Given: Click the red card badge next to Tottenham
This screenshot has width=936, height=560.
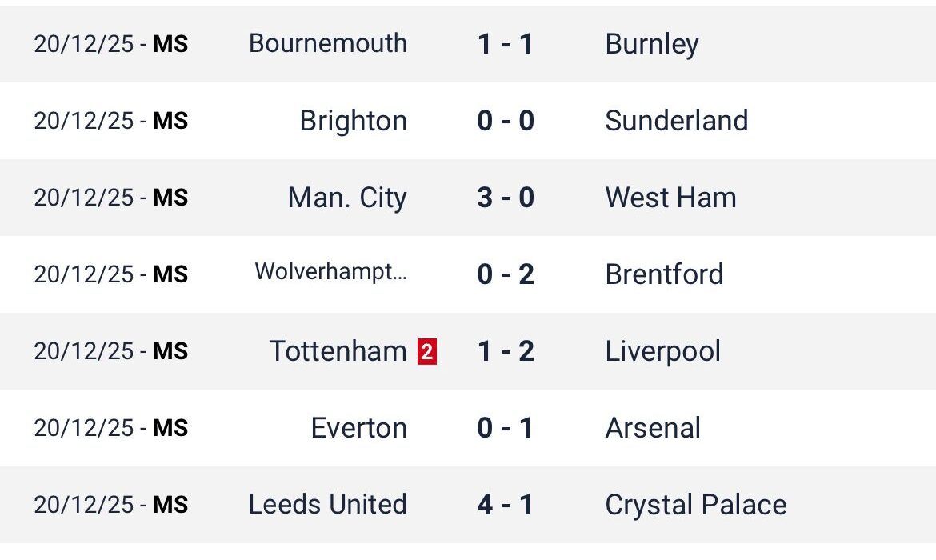Looking at the screenshot, I should click(x=427, y=352).
